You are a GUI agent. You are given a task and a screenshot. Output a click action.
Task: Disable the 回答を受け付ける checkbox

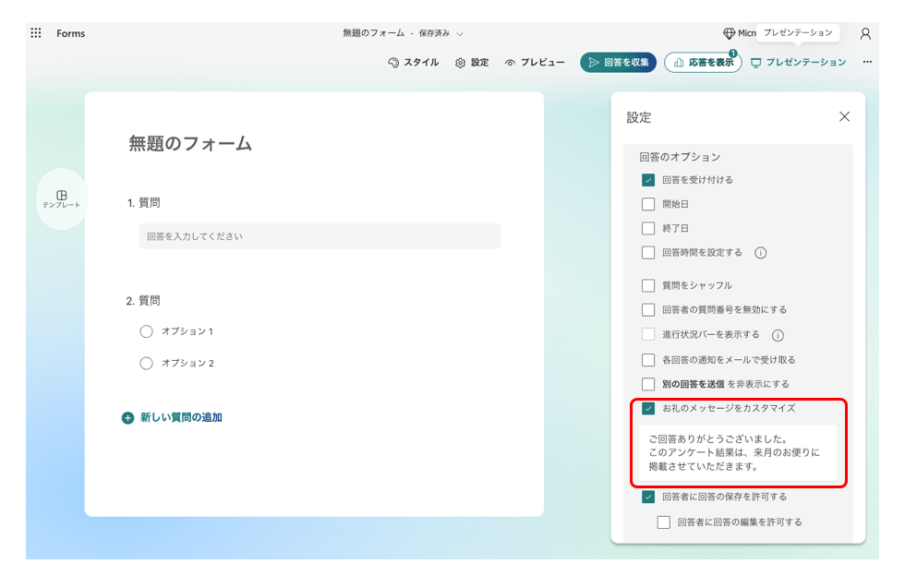(x=647, y=180)
